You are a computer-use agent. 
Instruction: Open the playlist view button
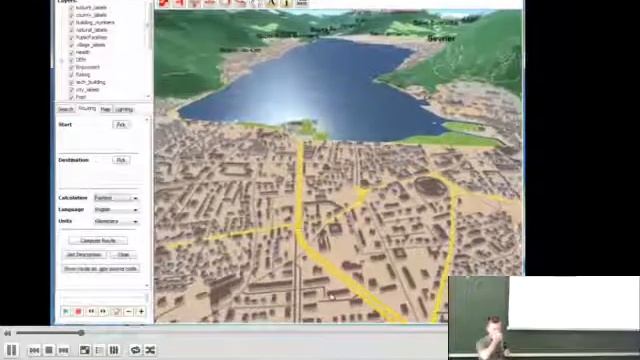click(x=99, y=350)
